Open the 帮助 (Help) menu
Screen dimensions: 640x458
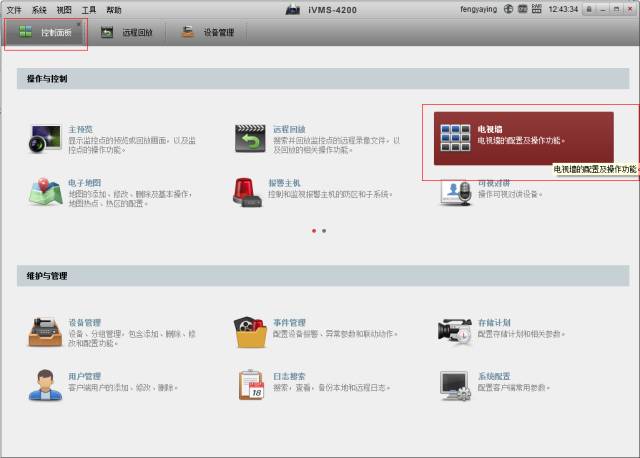114,9
